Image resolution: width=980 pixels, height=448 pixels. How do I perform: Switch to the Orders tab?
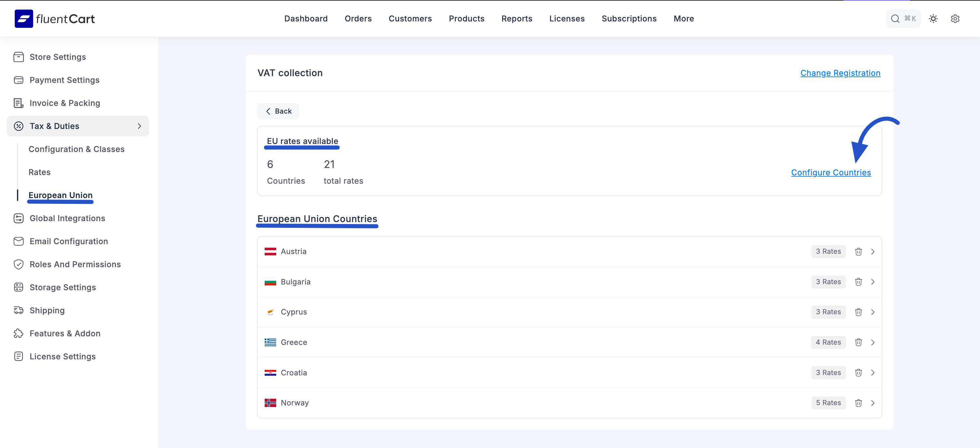pyautogui.click(x=358, y=19)
